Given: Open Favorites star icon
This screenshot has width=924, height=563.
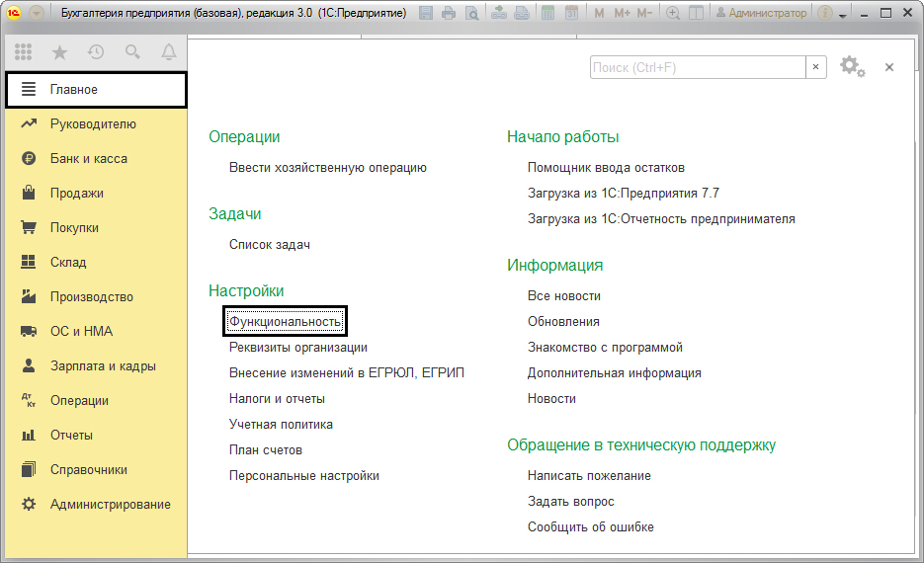Looking at the screenshot, I should (59, 52).
